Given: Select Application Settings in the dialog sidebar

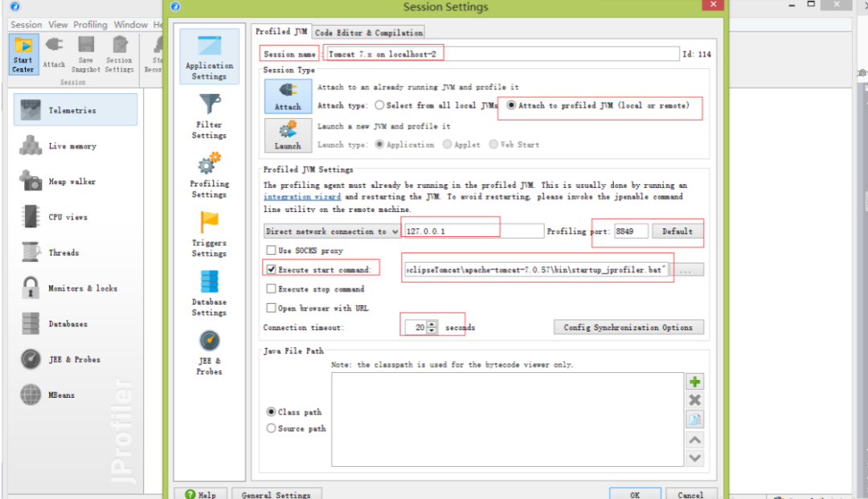Looking at the screenshot, I should click(209, 57).
